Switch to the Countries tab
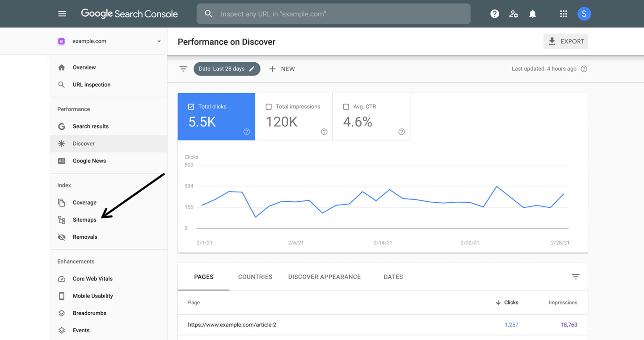 pyautogui.click(x=255, y=277)
